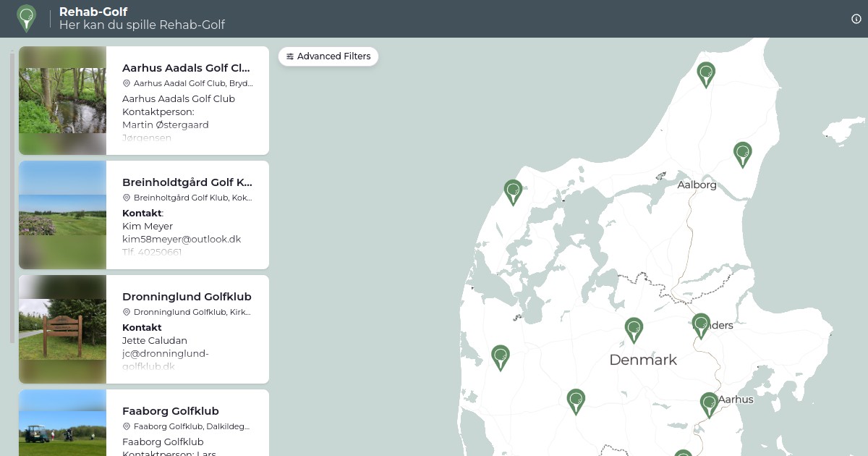Select the golf marker at Aarhus

[x=709, y=405]
